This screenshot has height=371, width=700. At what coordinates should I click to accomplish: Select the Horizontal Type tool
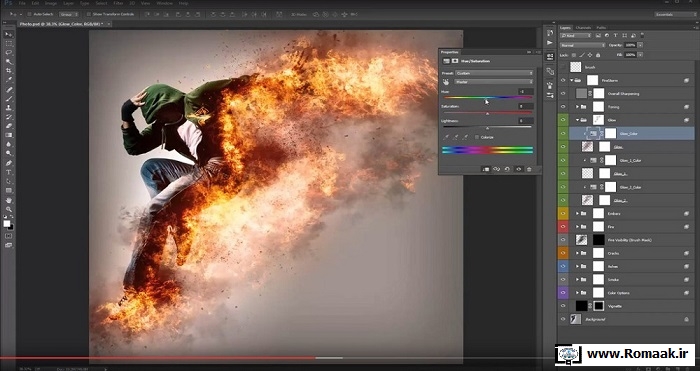coord(8,172)
